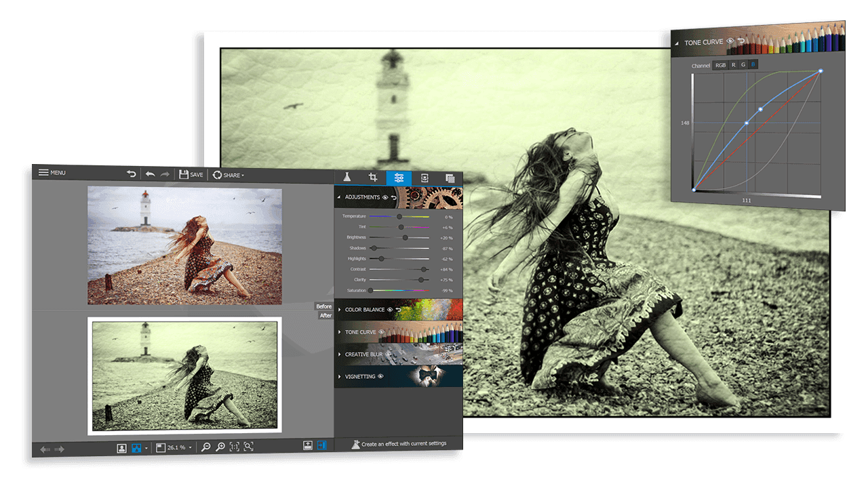Select the B channel in Tone Curve

coord(753,64)
